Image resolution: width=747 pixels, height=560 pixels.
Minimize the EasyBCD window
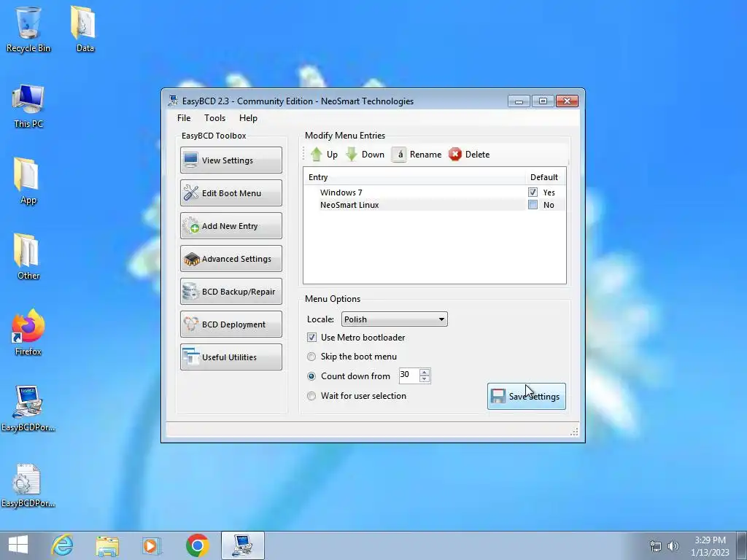pos(519,101)
